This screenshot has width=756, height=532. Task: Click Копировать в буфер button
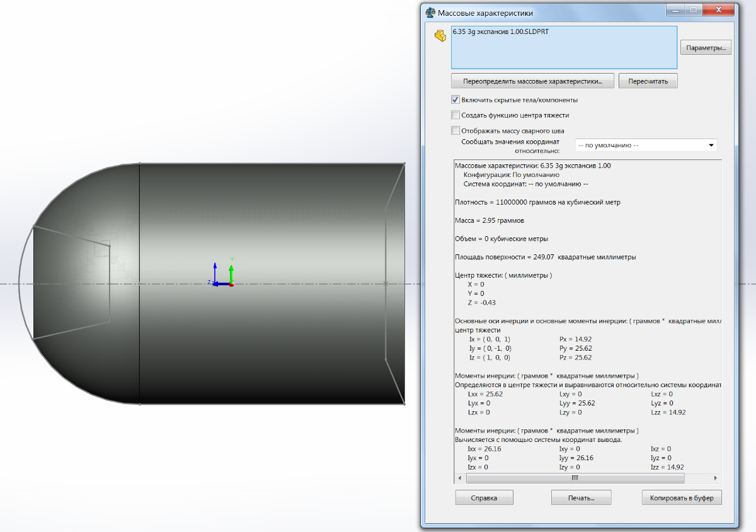(682, 498)
